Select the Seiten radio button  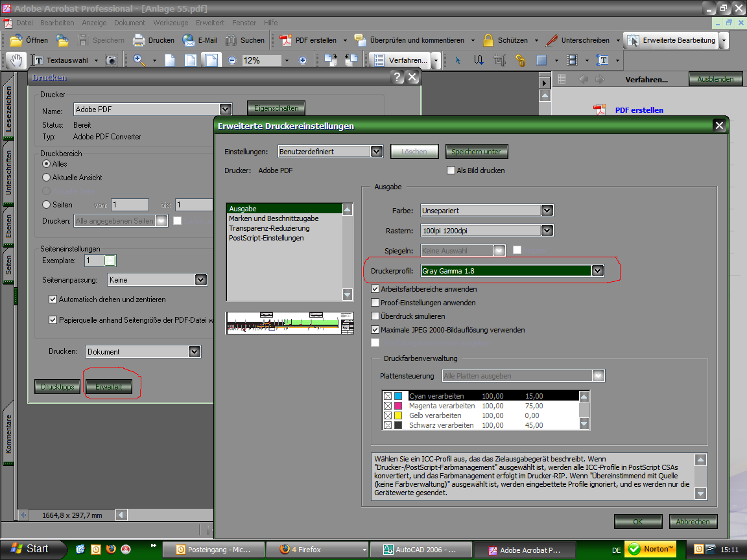pos(46,205)
